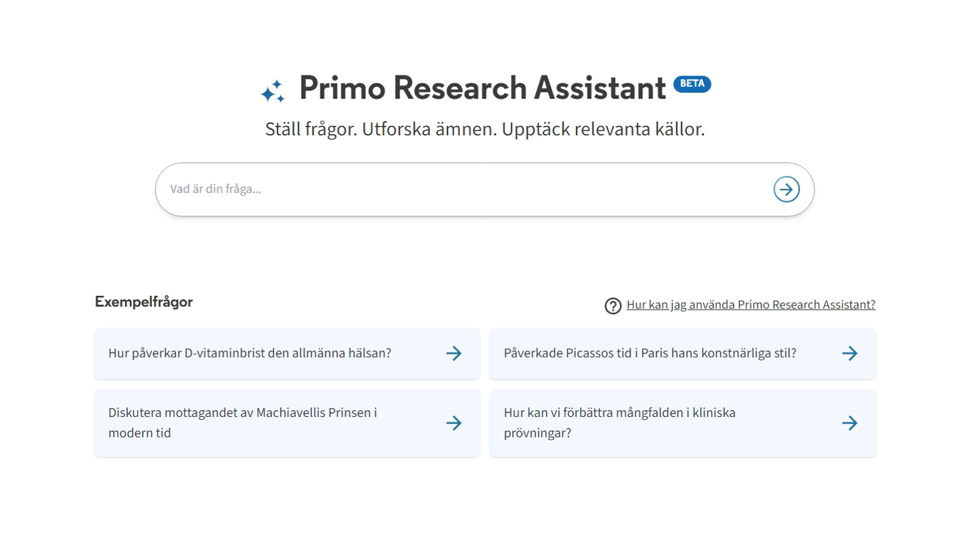The width and height of the screenshot is (980, 551).
Task: Click the sparkle icon beside the title
Action: [273, 91]
